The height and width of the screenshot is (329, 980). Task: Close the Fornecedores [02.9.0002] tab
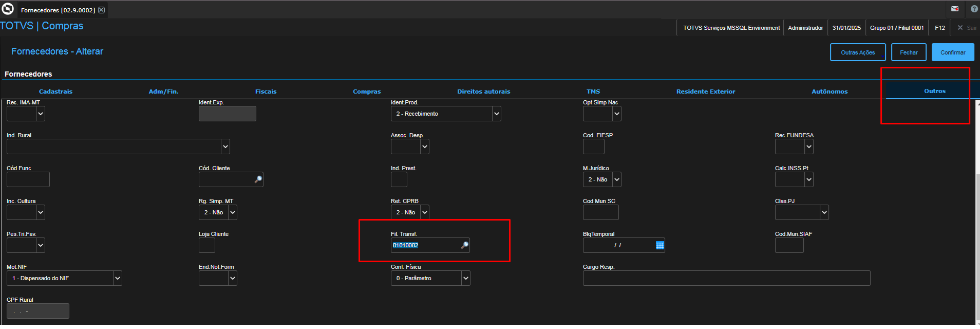101,10
